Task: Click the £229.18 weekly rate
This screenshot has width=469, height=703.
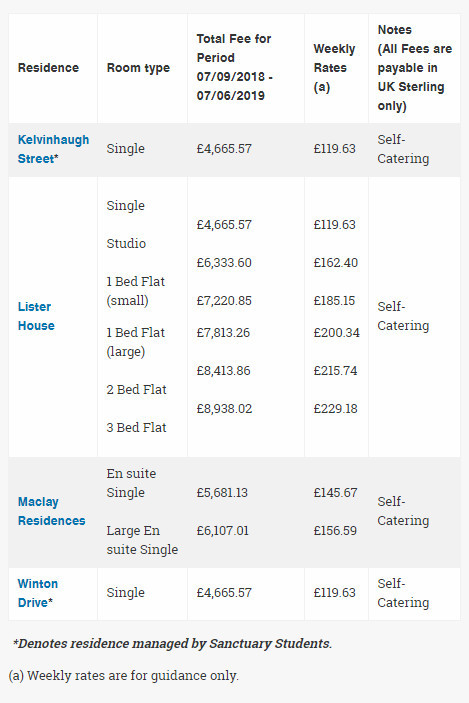Action: (335, 409)
